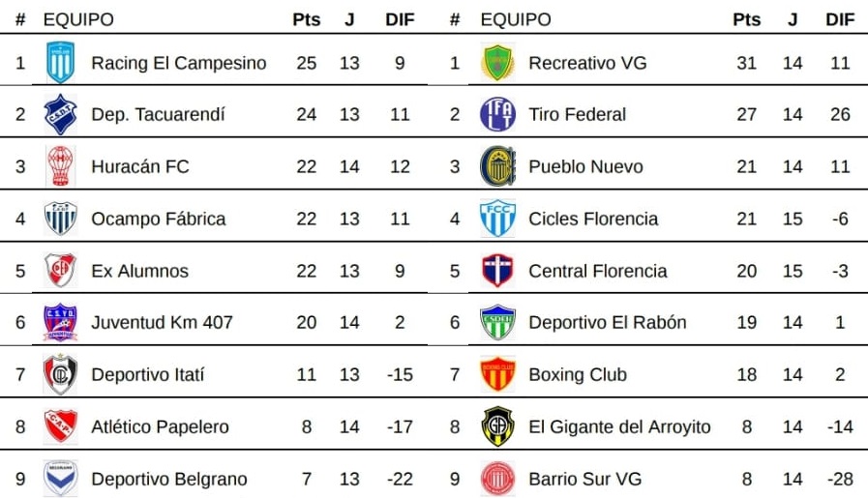Click the Recreativo VG team crest
The width and height of the screenshot is (868, 498).
498,63
